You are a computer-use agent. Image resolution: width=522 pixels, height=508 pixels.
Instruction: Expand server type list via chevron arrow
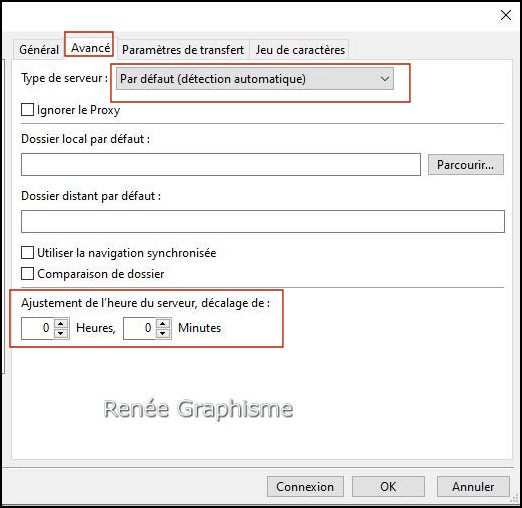(x=385, y=79)
